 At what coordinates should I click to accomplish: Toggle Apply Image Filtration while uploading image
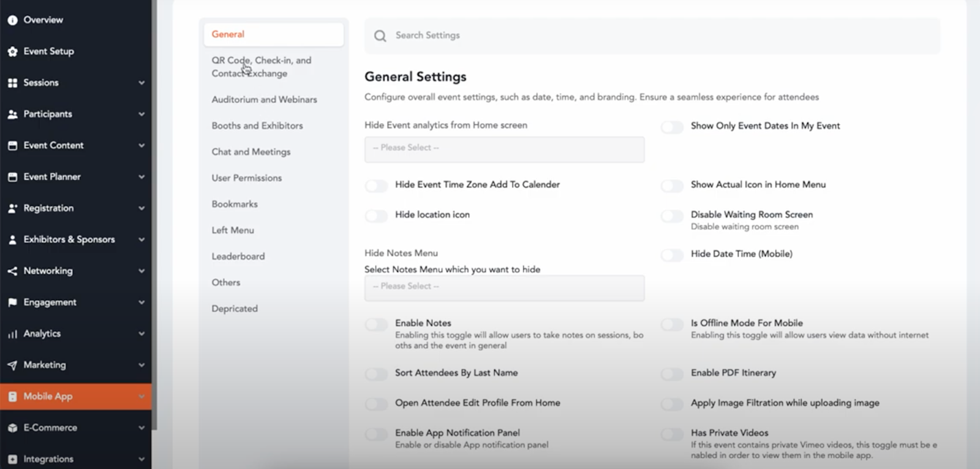click(x=672, y=403)
